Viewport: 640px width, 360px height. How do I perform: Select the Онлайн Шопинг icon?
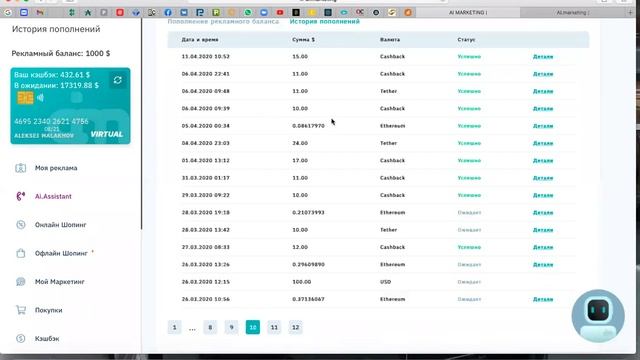coord(20,224)
